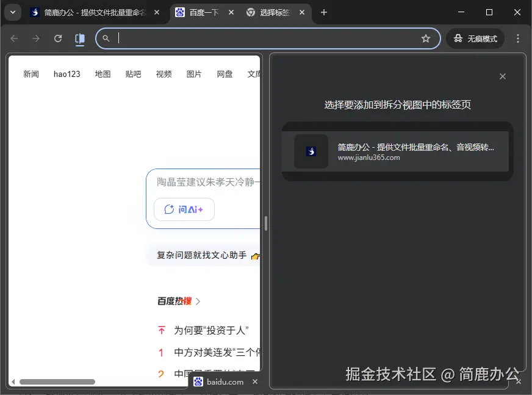The height and width of the screenshot is (395, 532).
Task: Click the search magnifier in the address bar
Action: [107, 38]
